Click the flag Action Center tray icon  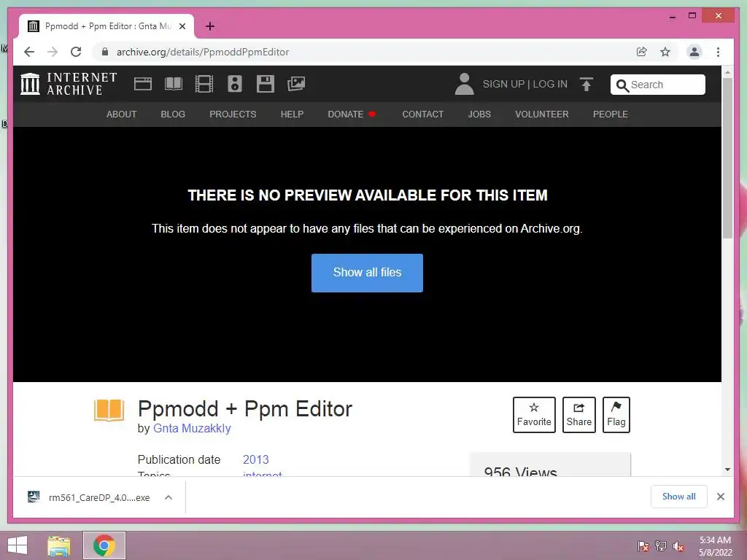tap(643, 546)
